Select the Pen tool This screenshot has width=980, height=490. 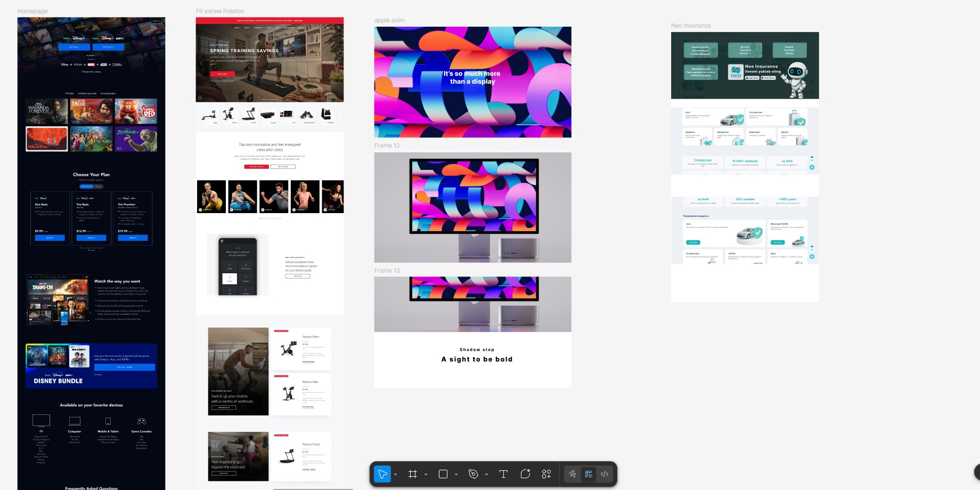click(473, 474)
